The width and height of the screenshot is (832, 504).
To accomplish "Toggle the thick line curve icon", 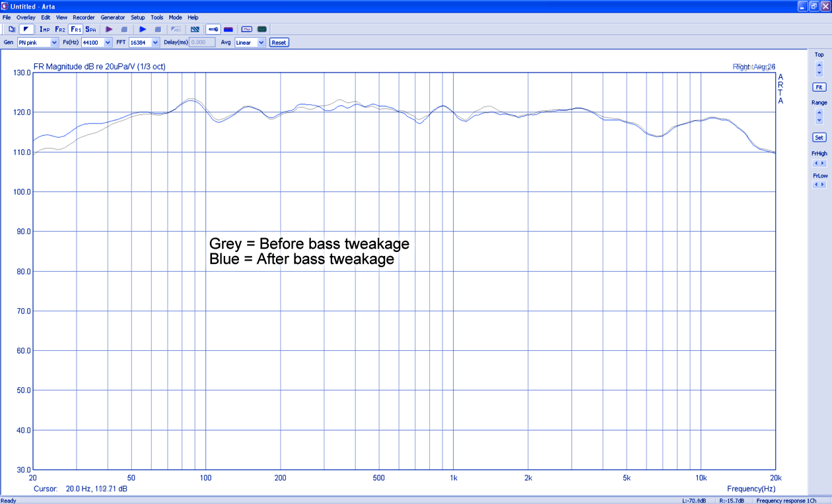I will pos(213,29).
